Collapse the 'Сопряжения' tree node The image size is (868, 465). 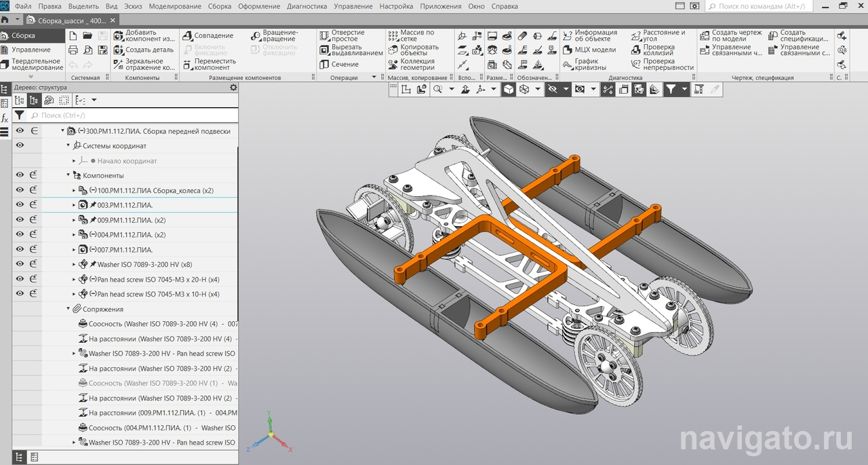coord(68,309)
